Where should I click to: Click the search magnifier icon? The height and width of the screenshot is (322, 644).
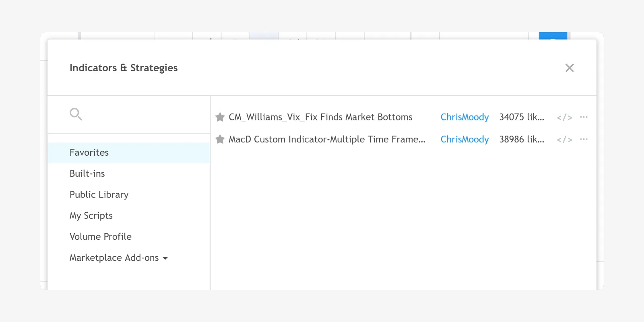[x=76, y=114]
